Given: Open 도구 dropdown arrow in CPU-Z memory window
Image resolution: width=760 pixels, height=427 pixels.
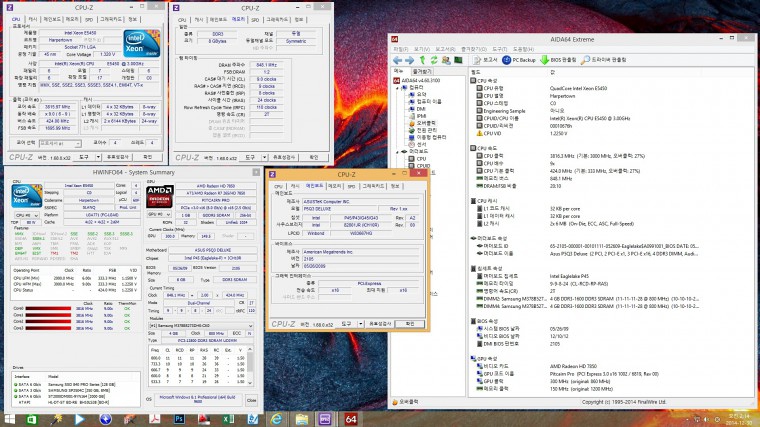Looking at the screenshot, I should tap(264, 158).
